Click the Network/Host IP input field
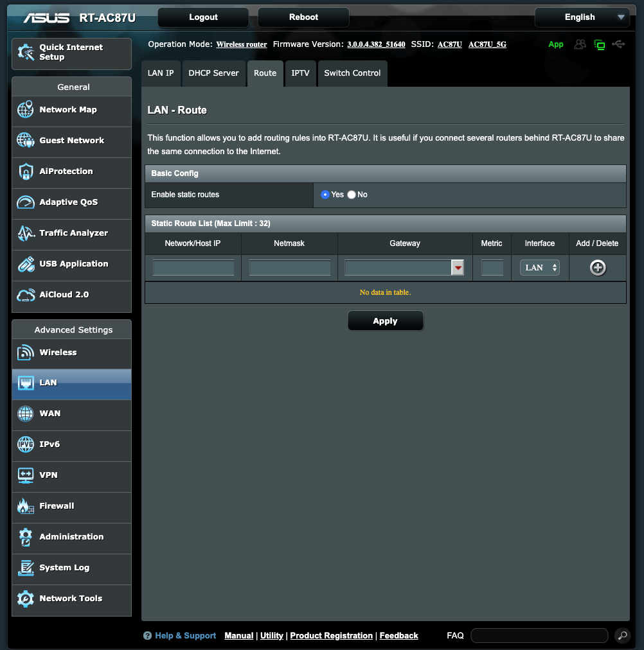This screenshot has height=650, width=644. click(192, 268)
